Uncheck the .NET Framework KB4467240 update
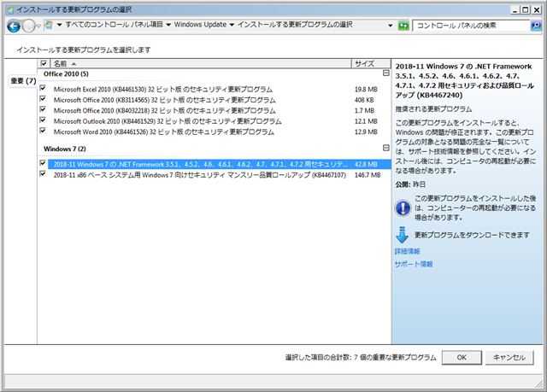The width and height of the screenshot is (547, 392). 43,163
